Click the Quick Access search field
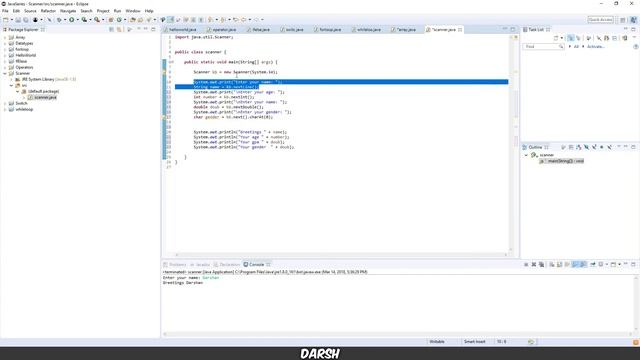The image size is (640, 360). click(600, 20)
